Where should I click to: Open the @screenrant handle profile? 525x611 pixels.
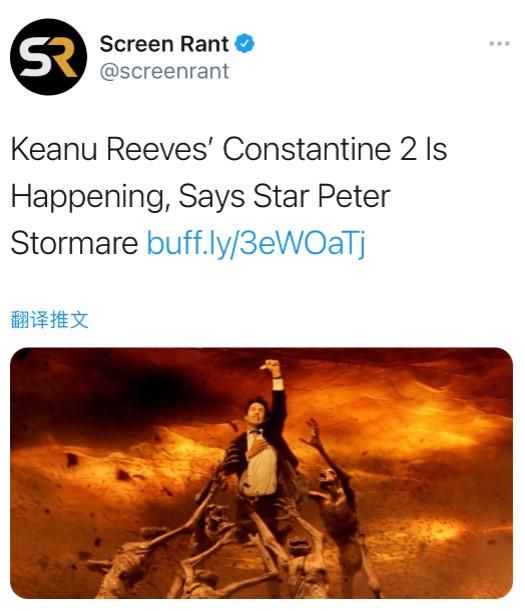(164, 71)
